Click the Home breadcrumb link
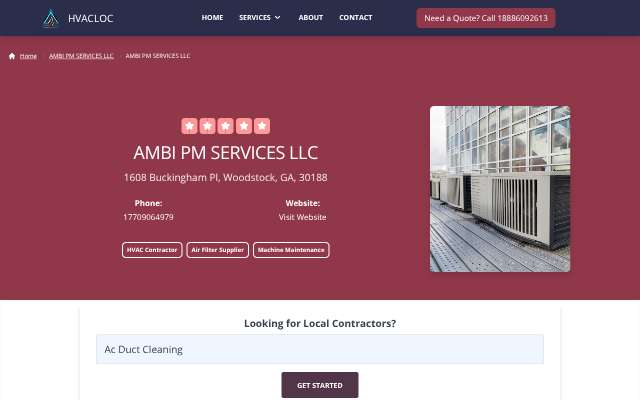The width and height of the screenshot is (640, 400). click(28, 56)
